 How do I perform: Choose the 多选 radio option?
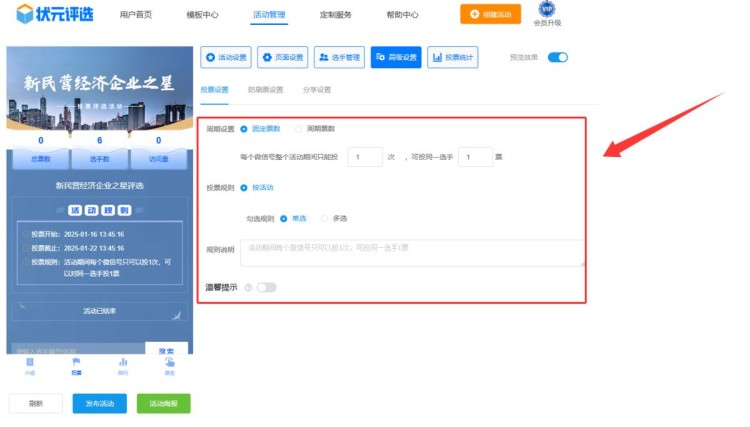click(325, 218)
